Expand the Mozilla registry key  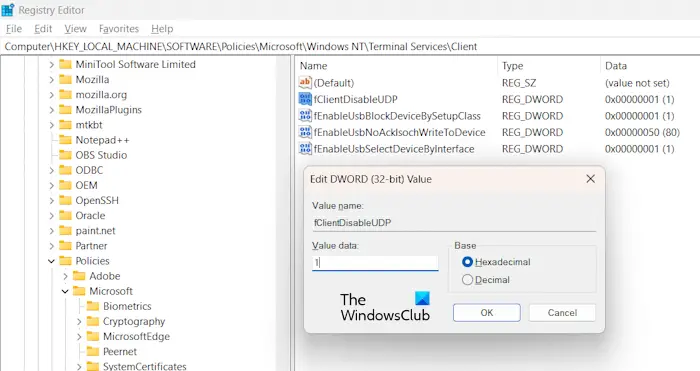coord(51,80)
